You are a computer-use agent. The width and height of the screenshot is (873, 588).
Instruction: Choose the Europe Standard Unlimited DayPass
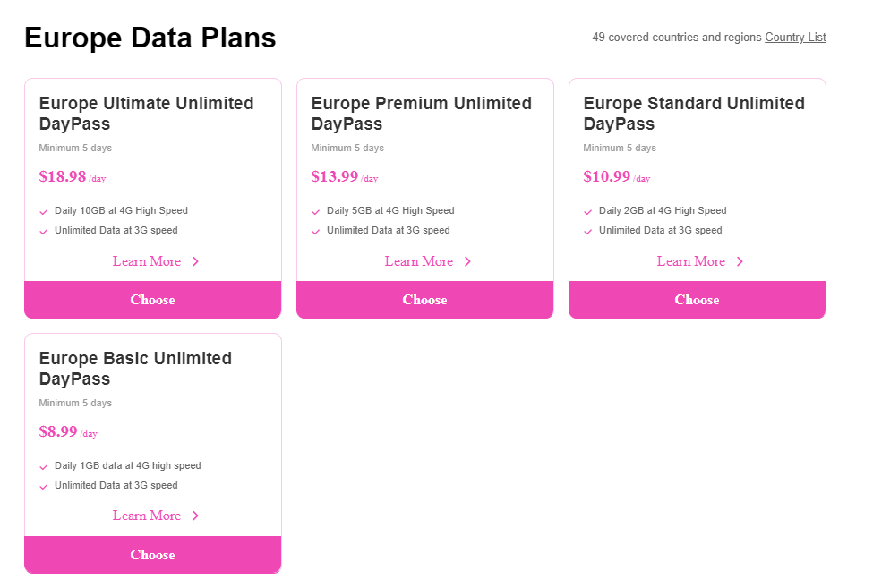(x=697, y=300)
